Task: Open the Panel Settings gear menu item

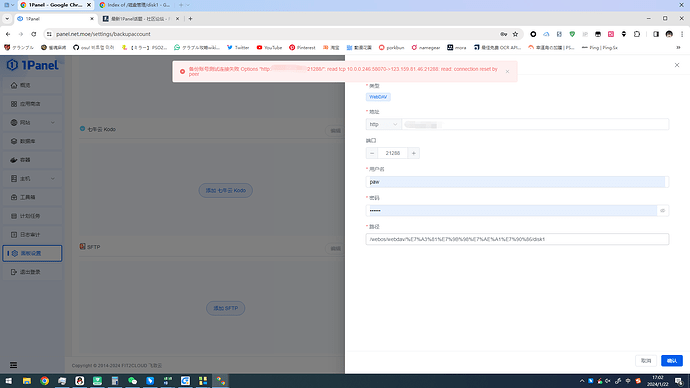Action: pos(32,253)
